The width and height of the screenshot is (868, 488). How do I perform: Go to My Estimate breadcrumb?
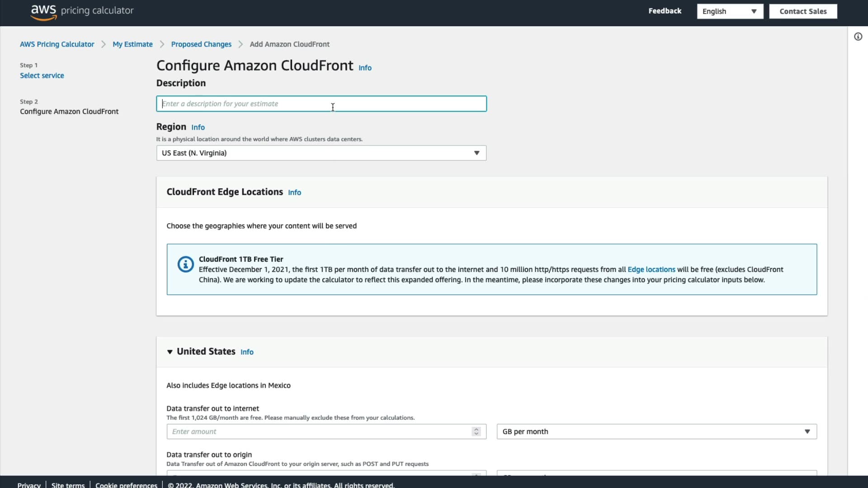click(x=132, y=44)
